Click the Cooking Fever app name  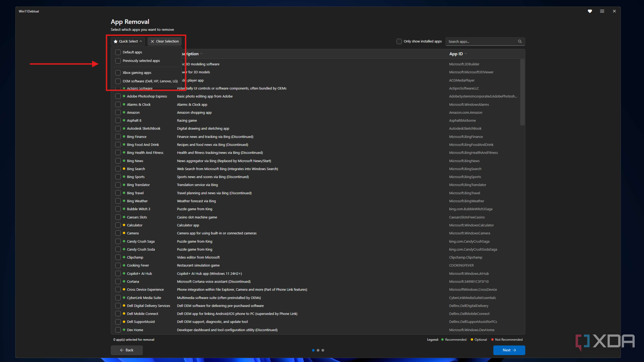click(138, 265)
